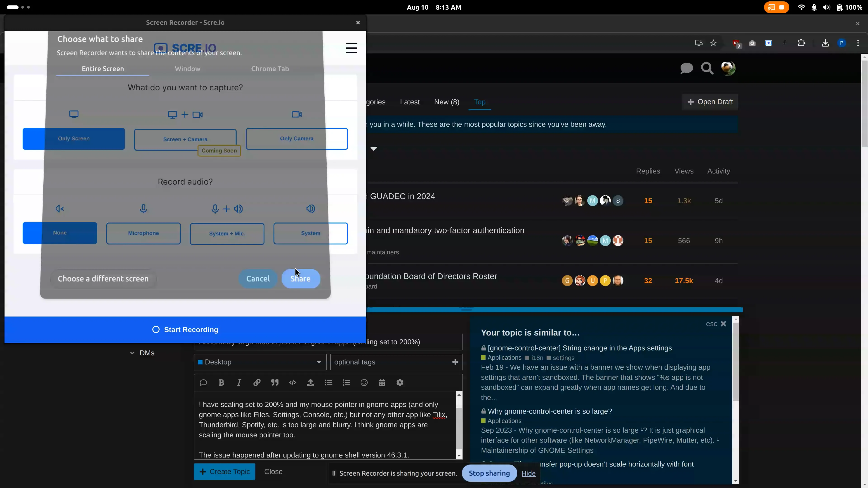Viewport: 868px width, 488px height.
Task: Open the New (8) topics tab
Action: pos(446,102)
